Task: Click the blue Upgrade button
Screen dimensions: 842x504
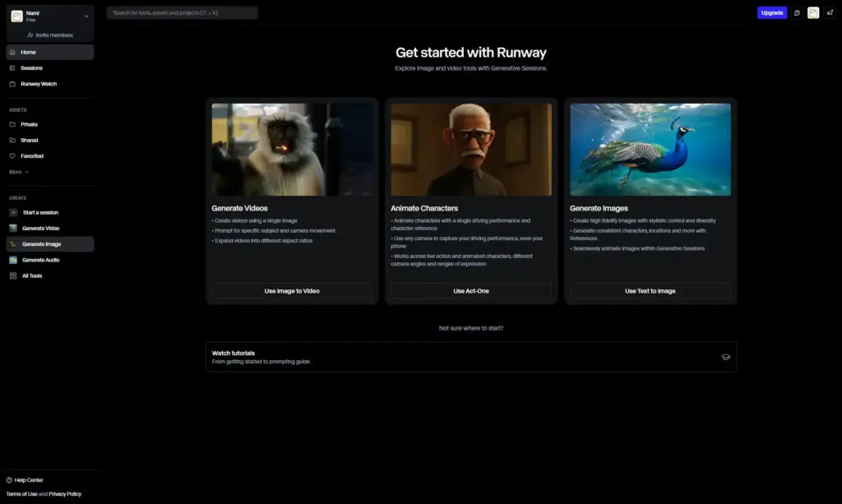Action: coord(771,13)
